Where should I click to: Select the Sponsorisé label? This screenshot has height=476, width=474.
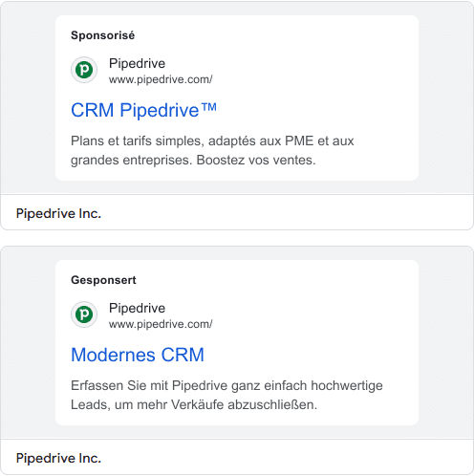tap(102, 35)
